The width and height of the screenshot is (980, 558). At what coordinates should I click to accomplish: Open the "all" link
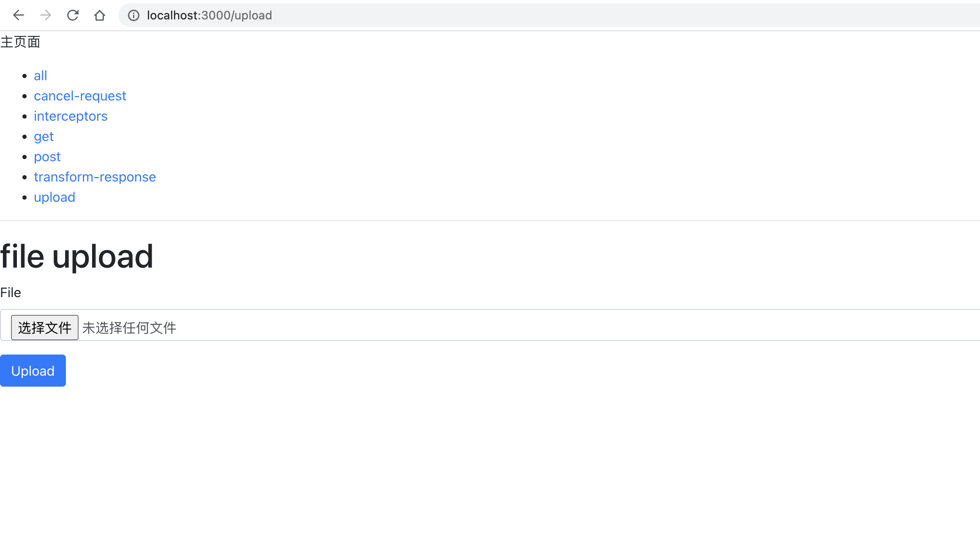click(40, 76)
